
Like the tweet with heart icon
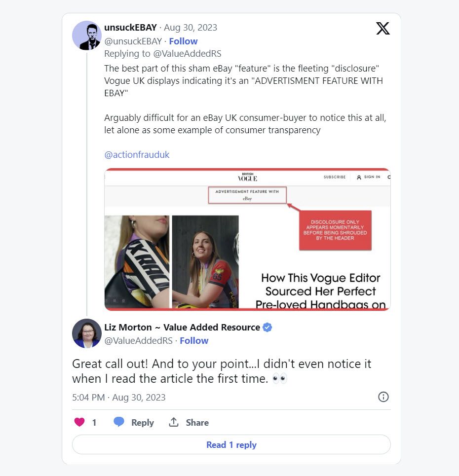(79, 422)
